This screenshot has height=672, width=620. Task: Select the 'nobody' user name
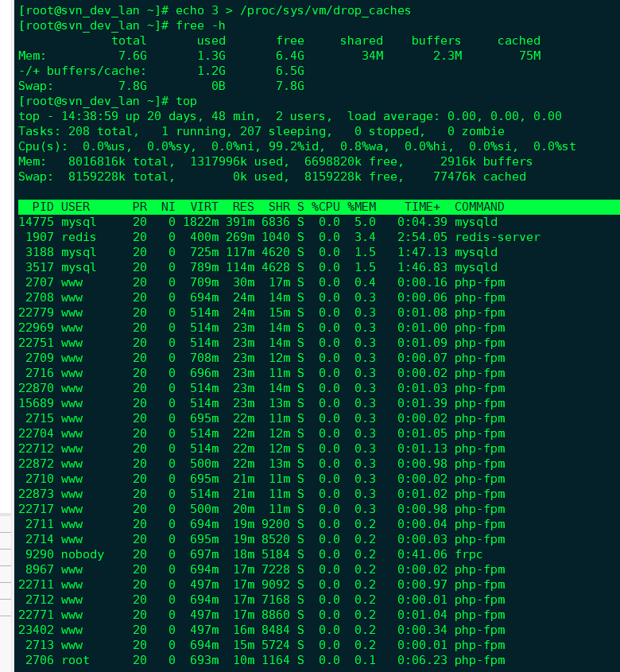[x=83, y=554]
